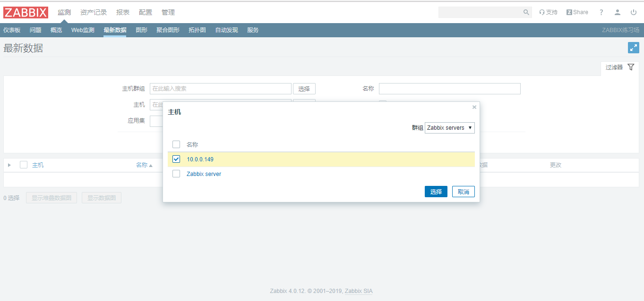Check the Zabbix server host checkbox
The width and height of the screenshot is (644, 301).
[x=176, y=174]
